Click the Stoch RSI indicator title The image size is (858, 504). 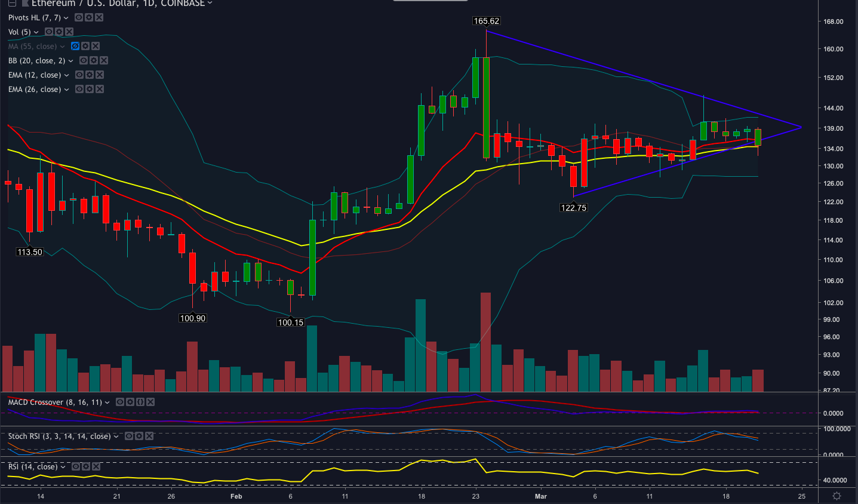point(59,437)
